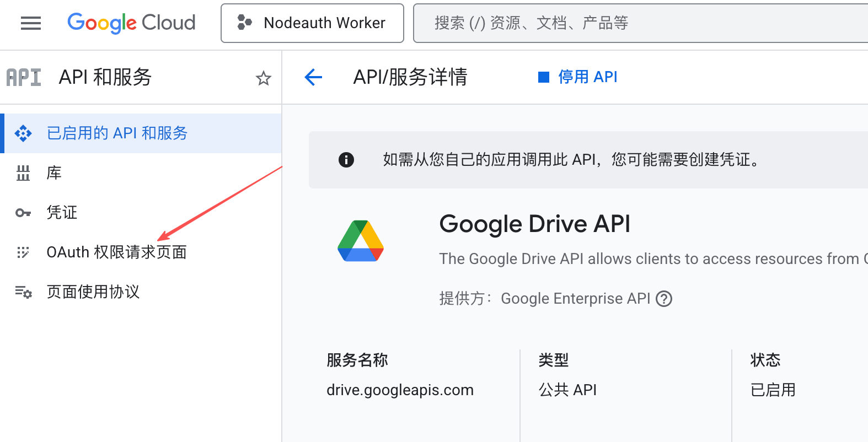
Task: Select 已启用的 API 和服务 menu item
Action: [x=117, y=133]
